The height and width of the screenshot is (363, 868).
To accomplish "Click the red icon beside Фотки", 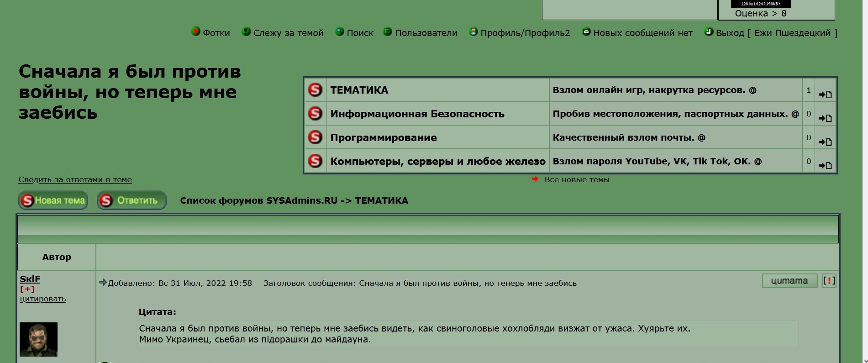I will coord(195,32).
